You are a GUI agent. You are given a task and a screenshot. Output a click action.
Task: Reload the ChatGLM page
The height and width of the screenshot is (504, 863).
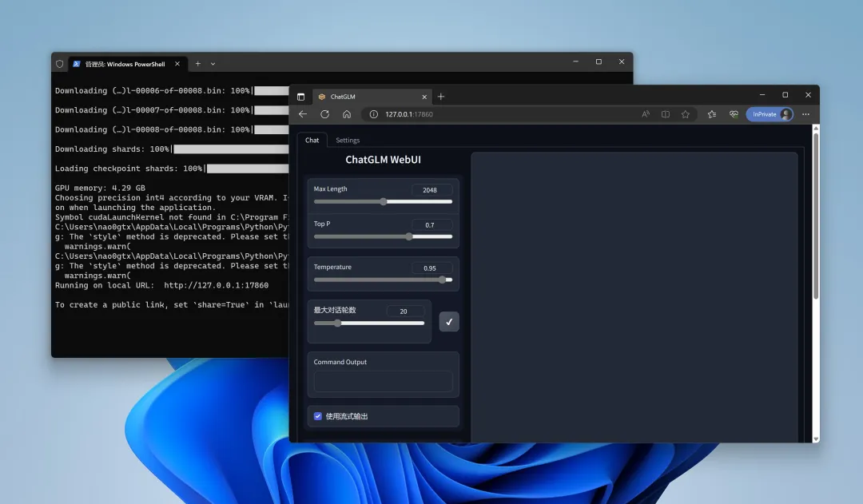point(324,114)
